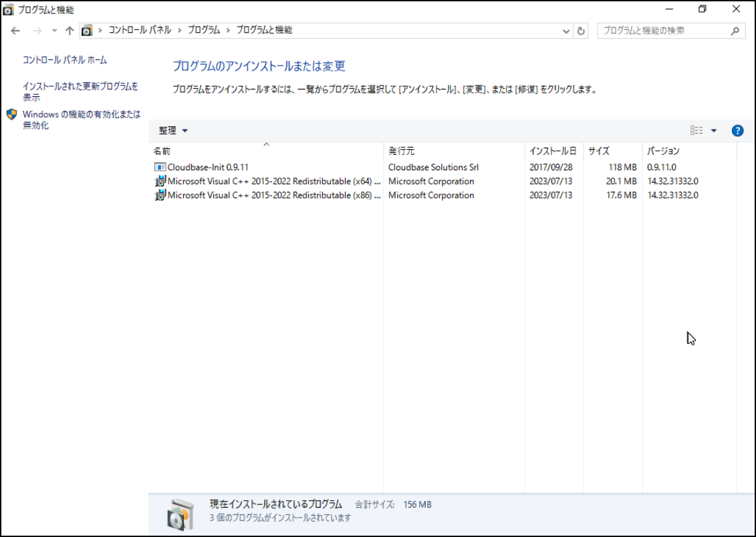The image size is (756, 537).
Task: Click install date 2017/09/28
Action: click(551, 167)
